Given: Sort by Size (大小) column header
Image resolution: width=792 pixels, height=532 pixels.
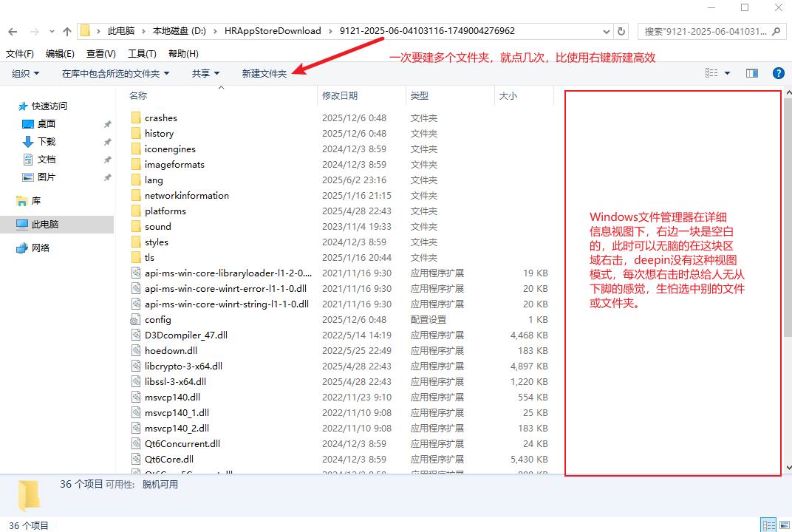Looking at the screenshot, I should coord(508,96).
